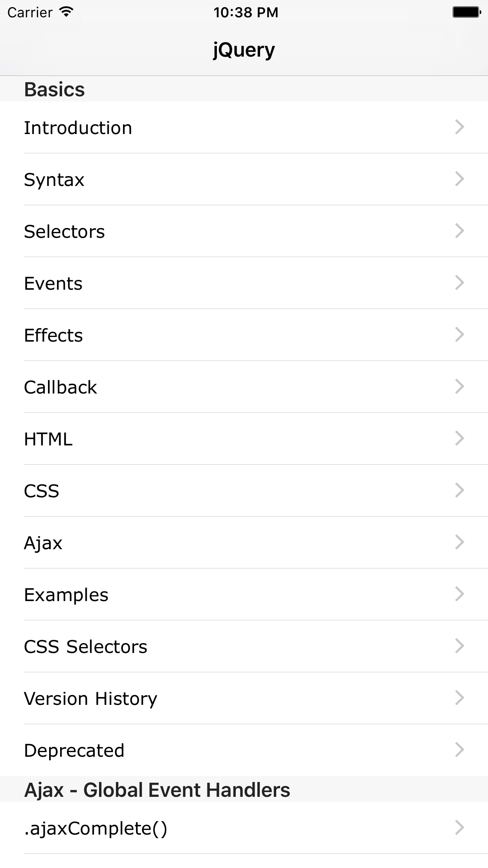Viewport: 488px width, 868px height.
Task: Select the Callback entry
Action: (x=157, y=387)
